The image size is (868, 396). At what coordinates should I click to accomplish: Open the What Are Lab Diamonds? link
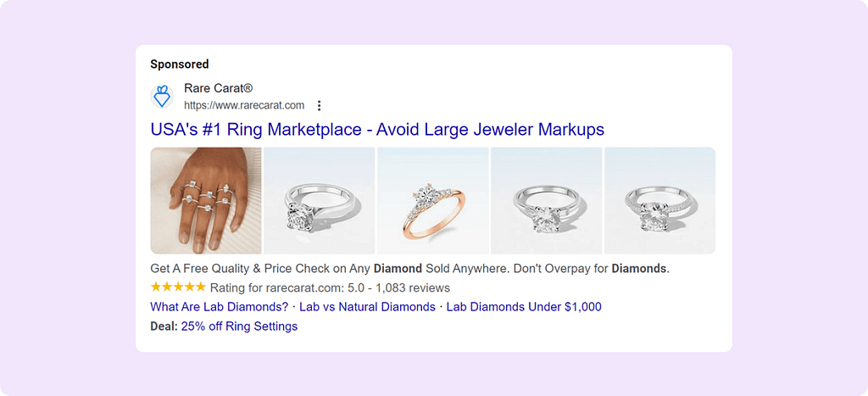coord(219,307)
